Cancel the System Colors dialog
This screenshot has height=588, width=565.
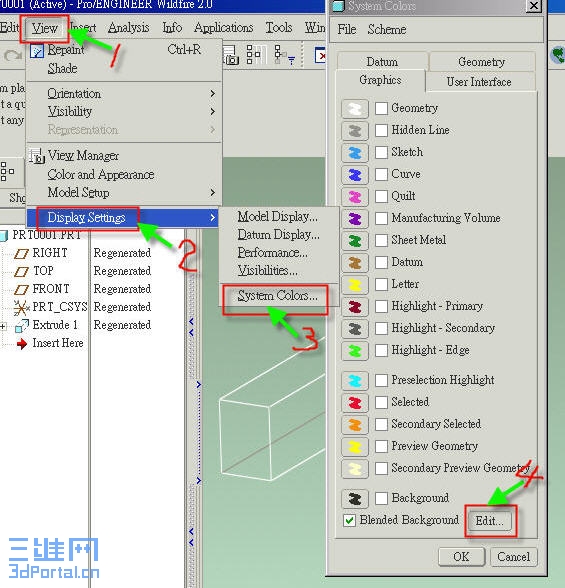(x=514, y=556)
